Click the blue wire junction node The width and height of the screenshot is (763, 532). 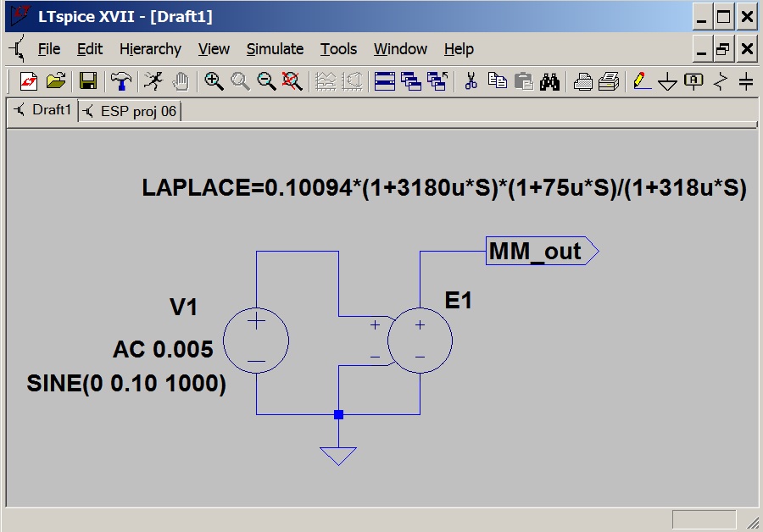click(338, 414)
